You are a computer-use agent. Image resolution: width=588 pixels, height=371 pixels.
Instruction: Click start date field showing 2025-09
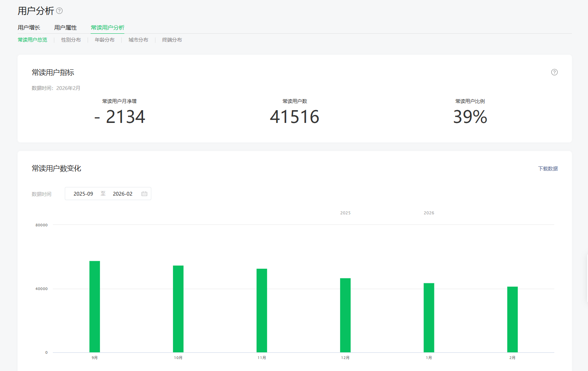(83, 194)
